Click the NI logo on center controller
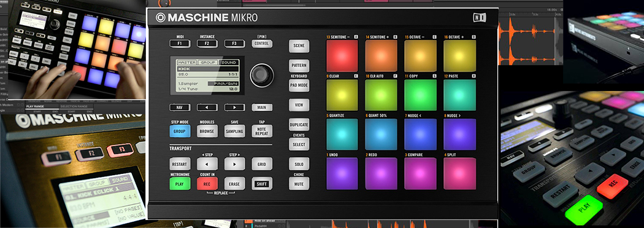 click(x=479, y=18)
